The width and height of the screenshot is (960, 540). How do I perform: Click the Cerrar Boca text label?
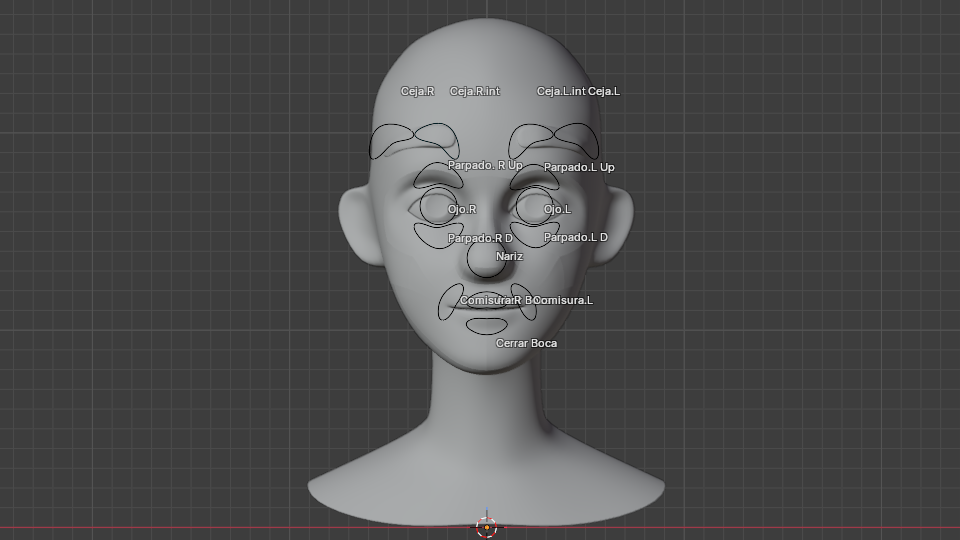[526, 343]
